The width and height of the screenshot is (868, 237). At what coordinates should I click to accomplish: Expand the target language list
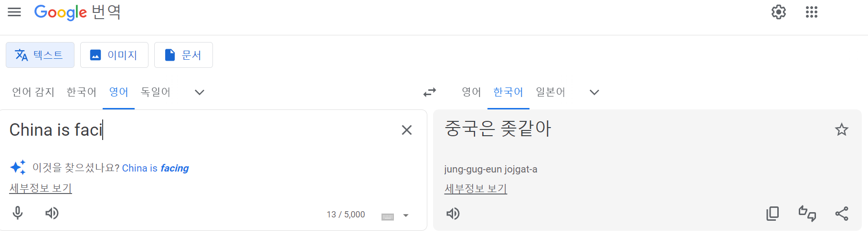click(594, 92)
